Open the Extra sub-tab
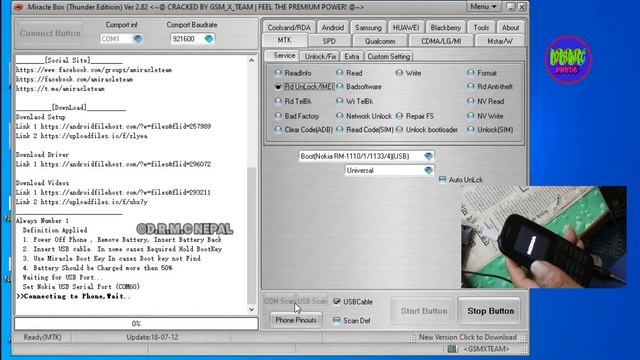The width and height of the screenshot is (640, 360). 351,56
